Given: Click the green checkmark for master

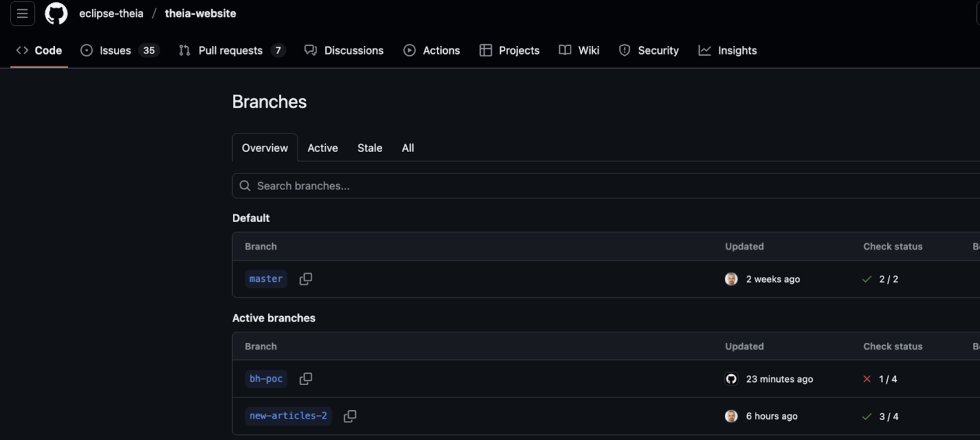Looking at the screenshot, I should [x=867, y=279].
